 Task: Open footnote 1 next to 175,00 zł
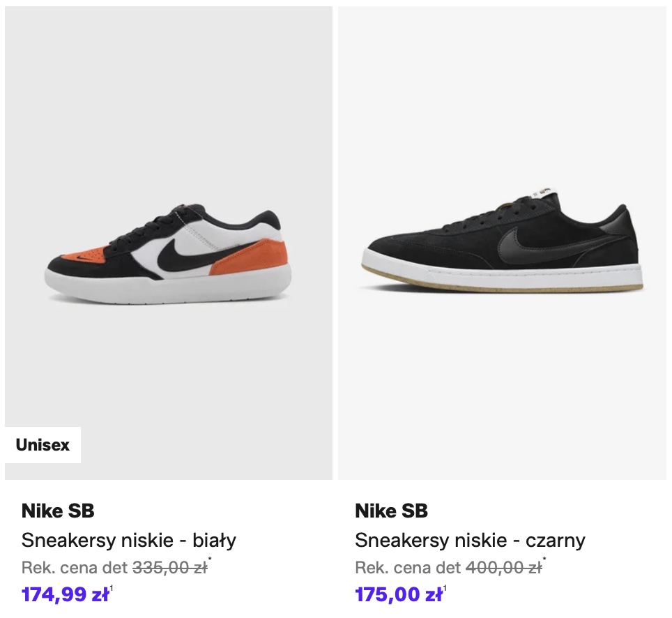pos(445,589)
